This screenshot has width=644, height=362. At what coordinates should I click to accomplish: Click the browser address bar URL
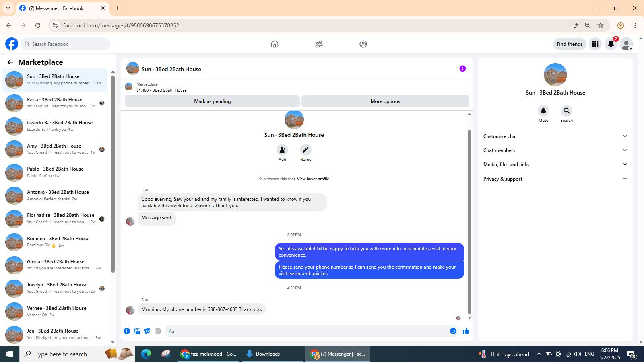(x=121, y=25)
